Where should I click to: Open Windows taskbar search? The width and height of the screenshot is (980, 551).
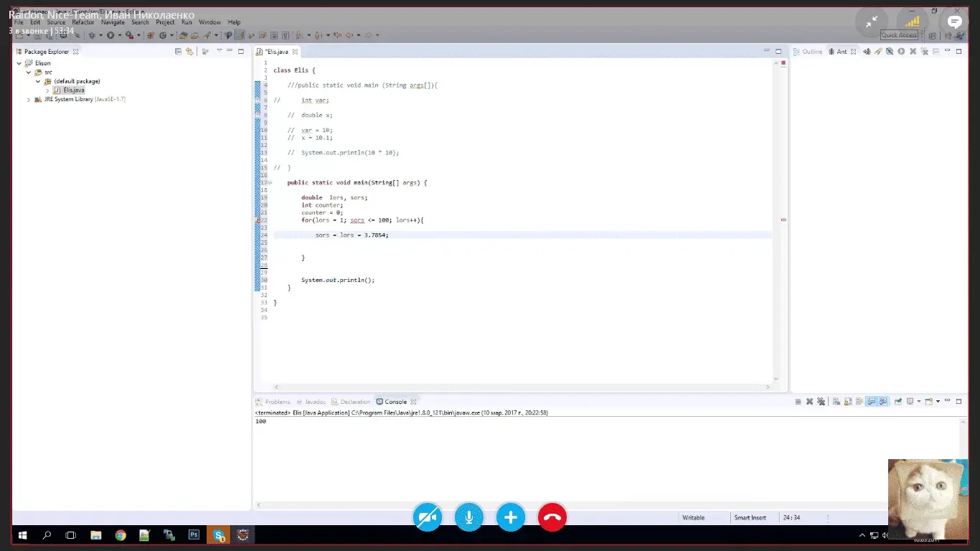point(47,535)
